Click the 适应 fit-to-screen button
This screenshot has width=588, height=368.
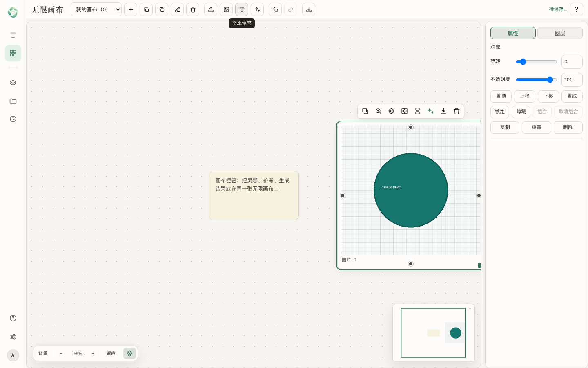point(111,353)
